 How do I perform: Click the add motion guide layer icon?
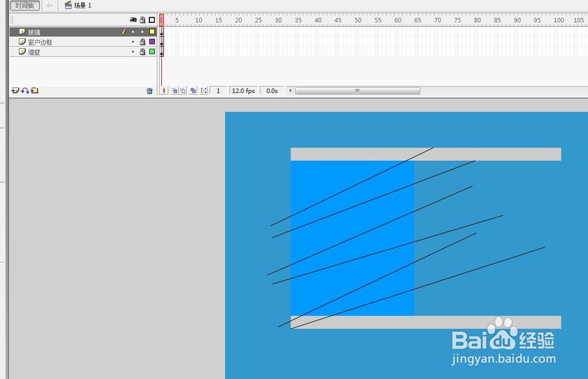point(25,90)
